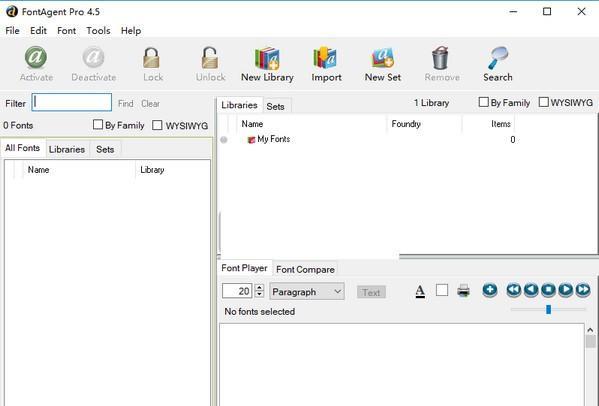This screenshot has width=599, height=406.
Task: Open the File menu
Action: point(12,31)
